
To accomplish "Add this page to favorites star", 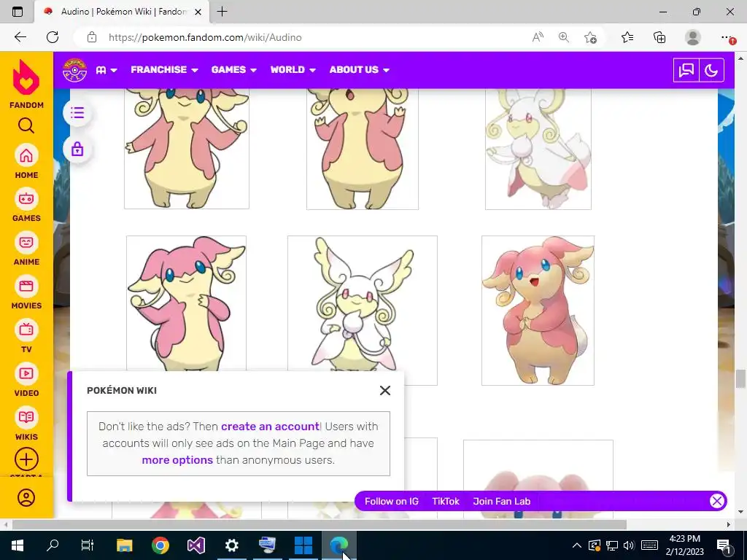I will [590, 37].
